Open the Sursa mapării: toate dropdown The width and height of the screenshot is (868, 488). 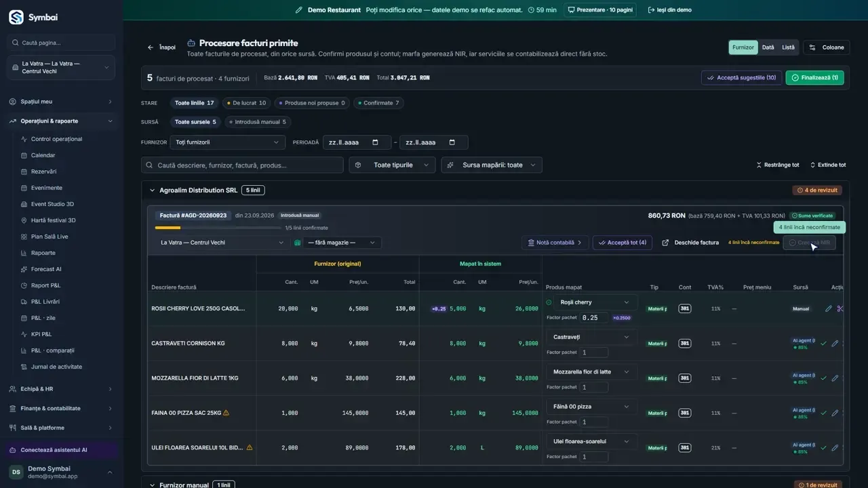(492, 165)
